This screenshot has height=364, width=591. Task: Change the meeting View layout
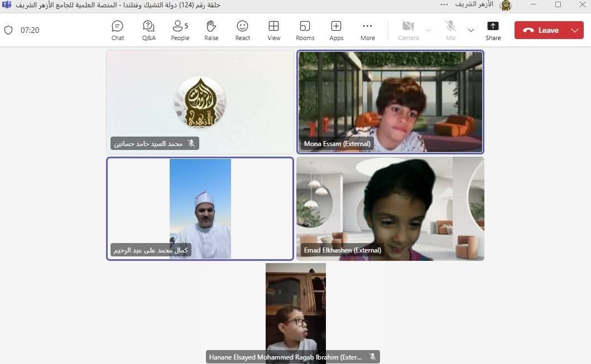point(273,30)
